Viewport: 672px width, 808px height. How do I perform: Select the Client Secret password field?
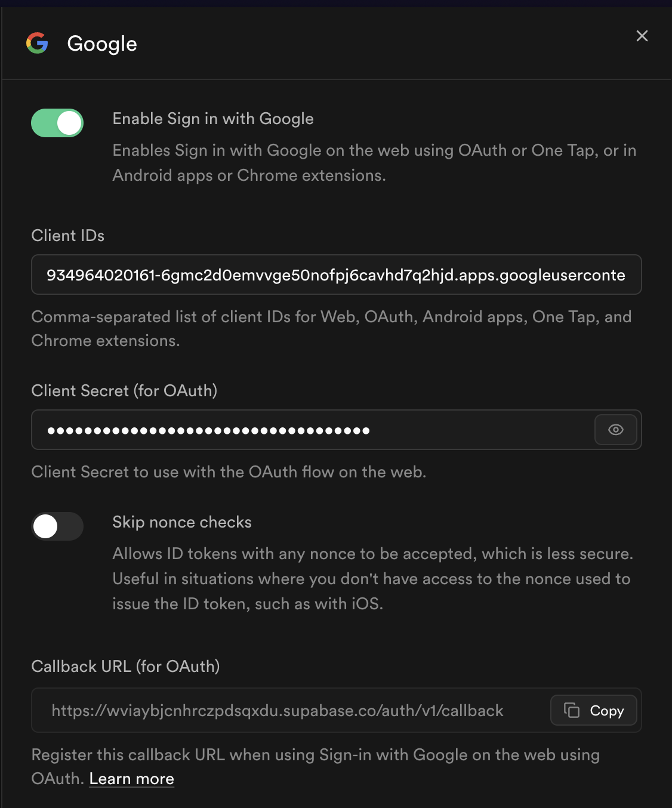(298, 430)
